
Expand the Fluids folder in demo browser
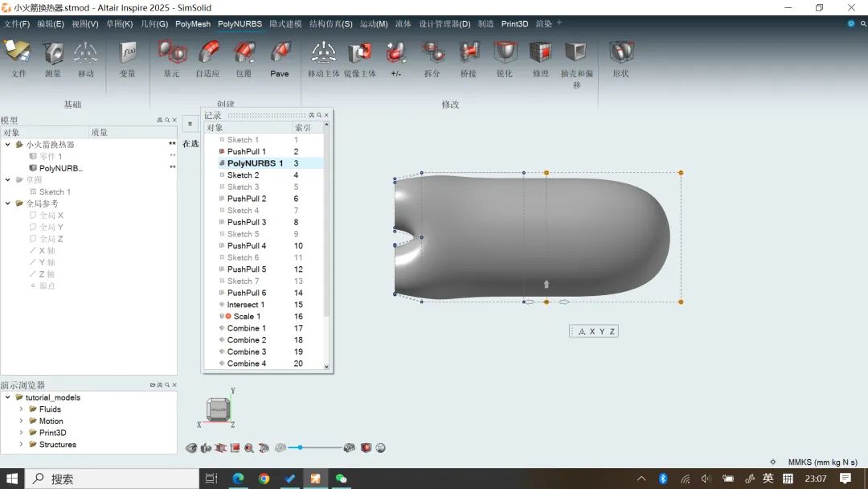coord(22,409)
